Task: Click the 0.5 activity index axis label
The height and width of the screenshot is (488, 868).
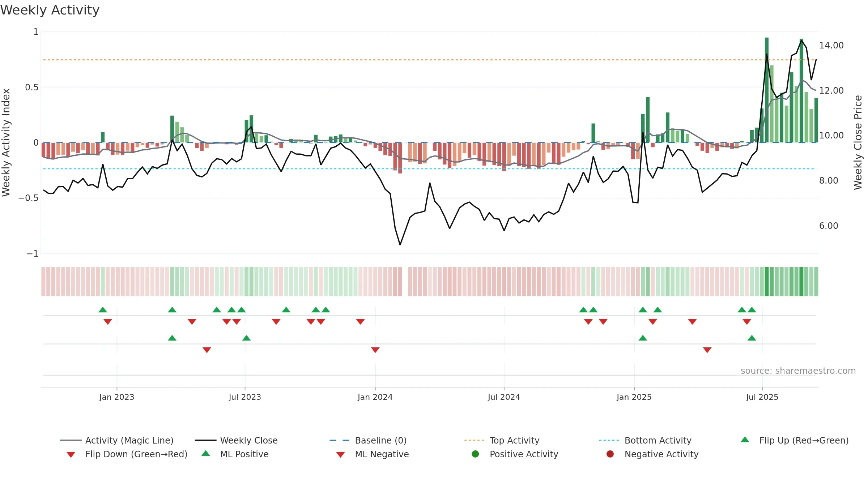Action: click(x=31, y=87)
